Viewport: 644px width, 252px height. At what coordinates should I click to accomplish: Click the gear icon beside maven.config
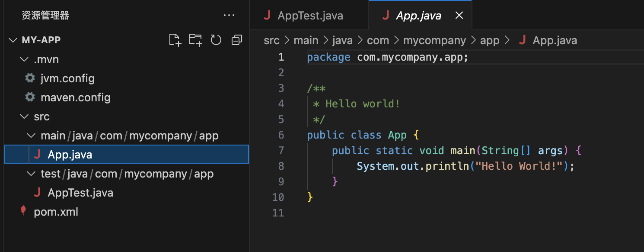pyautogui.click(x=30, y=97)
